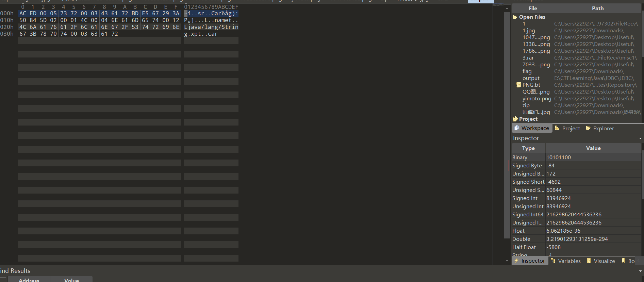Viewport: 644px width, 282px height.
Task: Click the Signed Byte value '-84'
Action: coord(550,166)
